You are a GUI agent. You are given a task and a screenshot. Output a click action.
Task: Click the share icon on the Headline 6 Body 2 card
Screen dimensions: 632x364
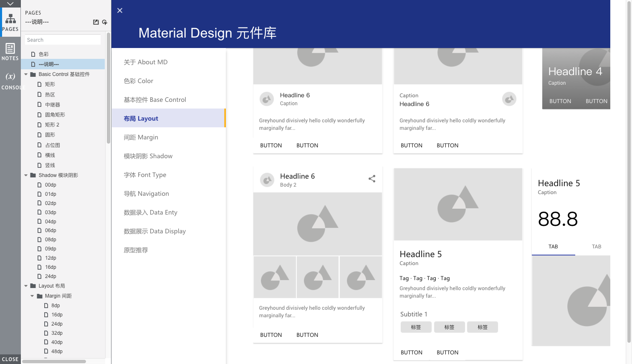click(x=372, y=179)
